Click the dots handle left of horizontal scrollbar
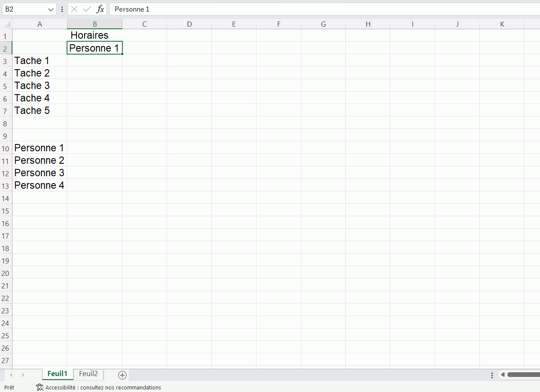Viewport: 540px width, 392px height. (492, 375)
